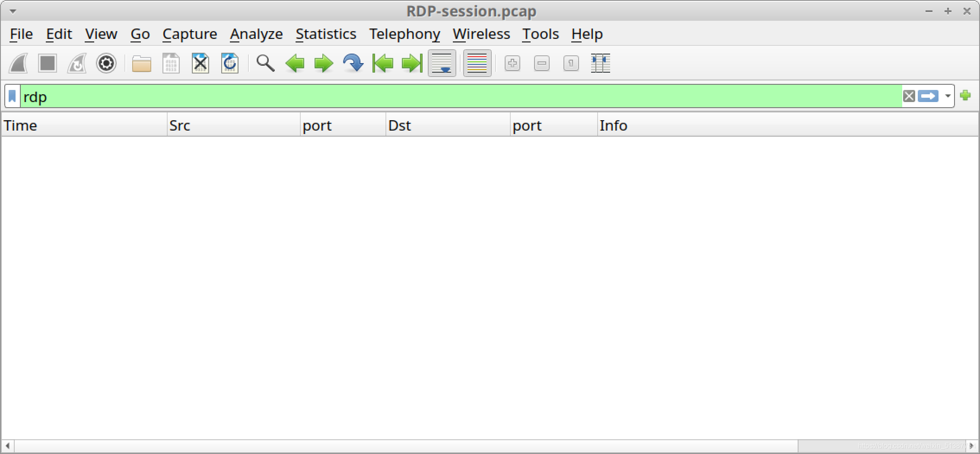This screenshot has height=454, width=980.
Task: Apply the display filter arrow
Action: pos(928,96)
